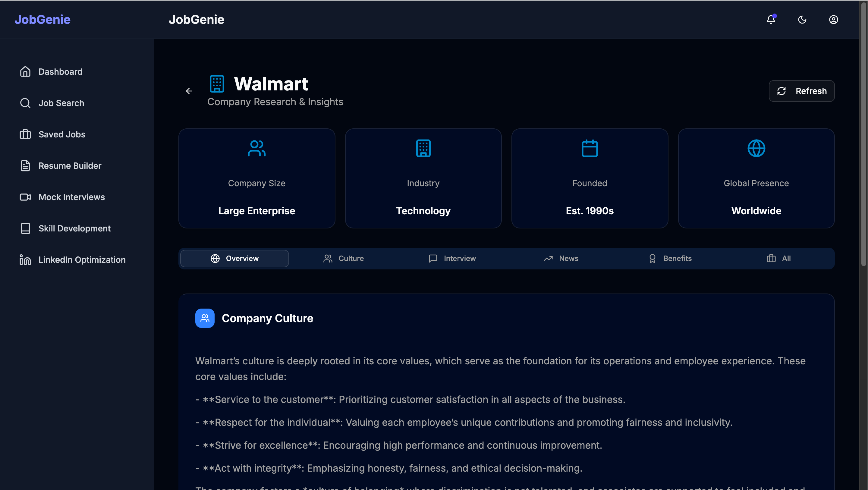
Task: Click the Refresh button
Action: (802, 91)
